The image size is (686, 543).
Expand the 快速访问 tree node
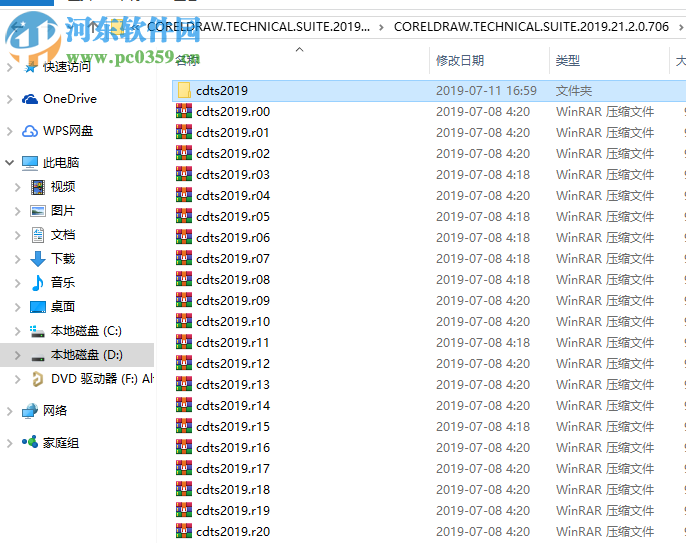(10, 67)
